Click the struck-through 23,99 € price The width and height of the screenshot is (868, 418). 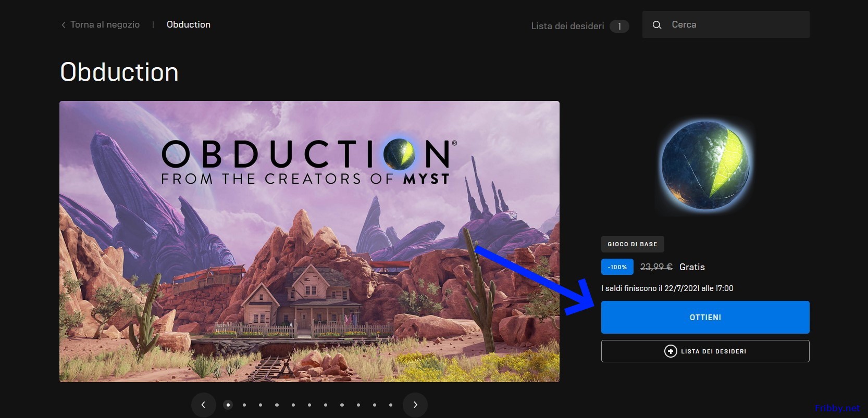pos(656,267)
